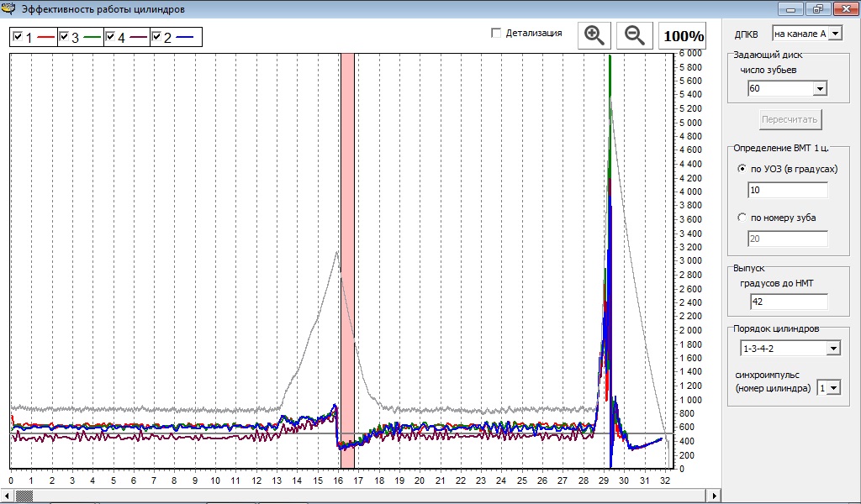Open the Порядок цилиндров dropdown
861x504 pixels.
click(833, 349)
